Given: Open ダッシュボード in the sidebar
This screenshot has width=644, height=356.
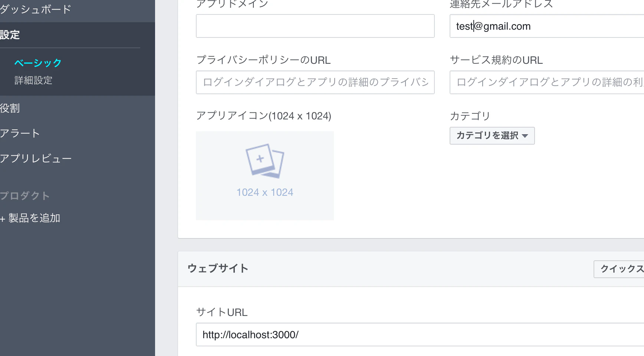Looking at the screenshot, I should (36, 9).
